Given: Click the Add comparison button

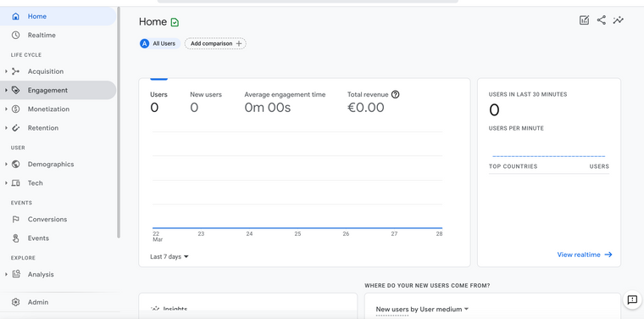Looking at the screenshot, I should click(215, 43).
